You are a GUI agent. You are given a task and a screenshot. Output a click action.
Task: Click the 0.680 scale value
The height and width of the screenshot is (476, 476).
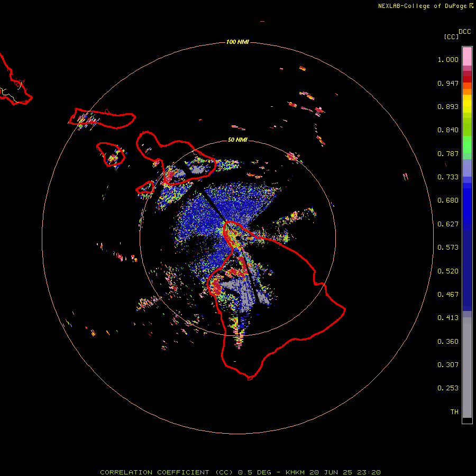pos(448,200)
